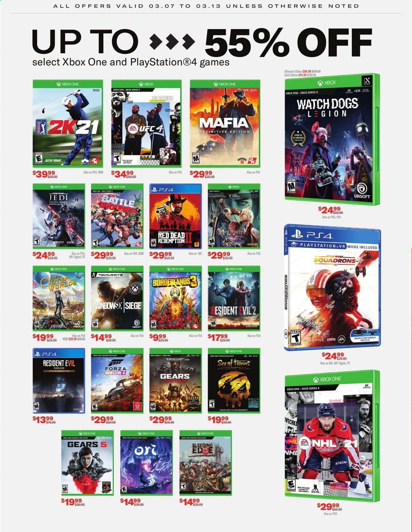
Task: Click the Rainbow Six Siege cover
Action: click(x=117, y=299)
